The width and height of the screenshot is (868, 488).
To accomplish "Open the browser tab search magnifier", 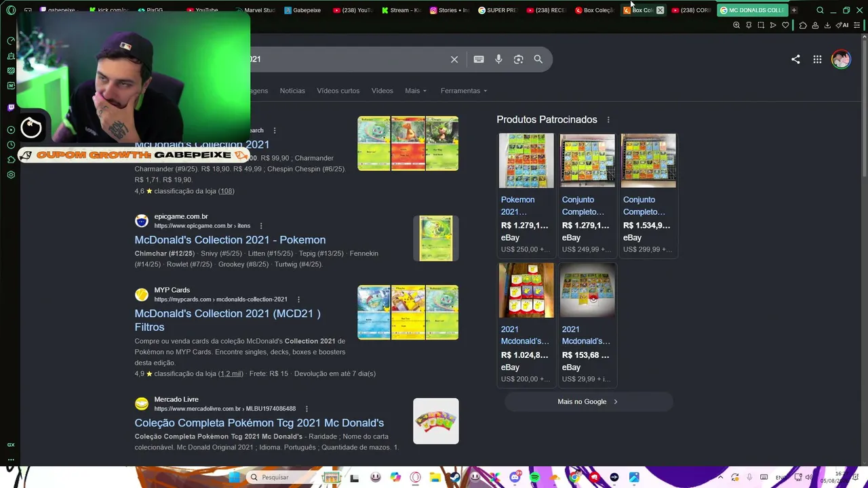I will tap(820, 10).
